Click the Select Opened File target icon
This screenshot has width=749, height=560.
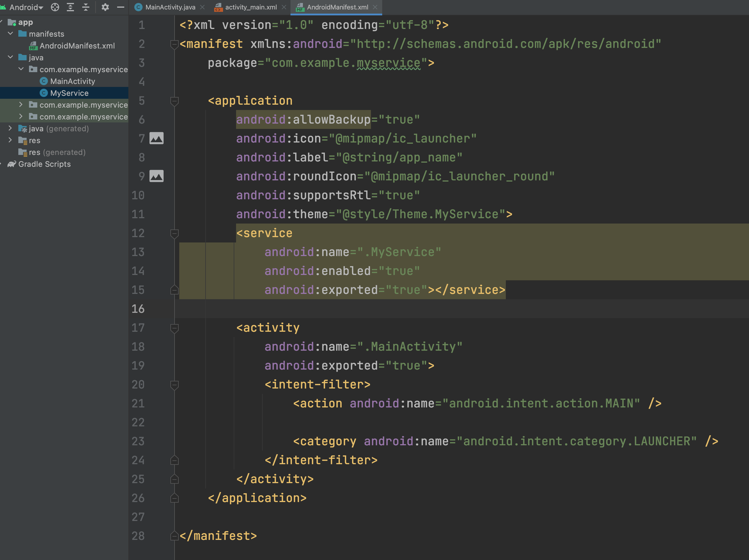pos(55,7)
